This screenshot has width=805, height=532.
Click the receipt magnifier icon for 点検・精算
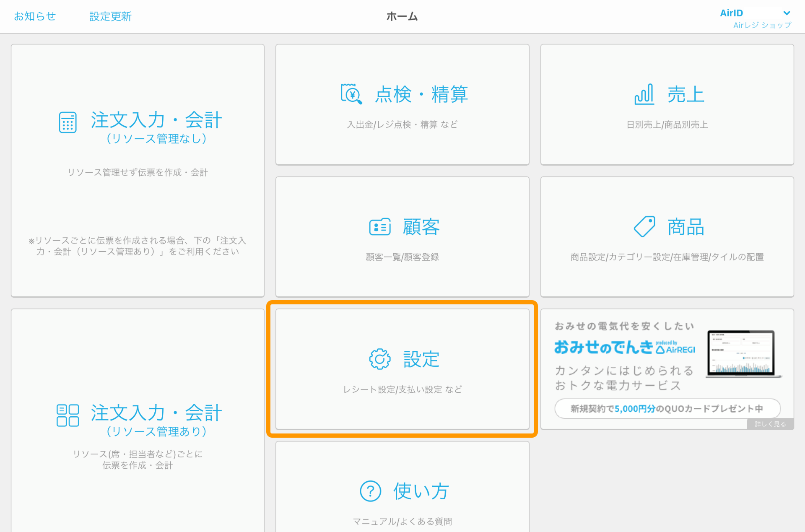(351, 94)
